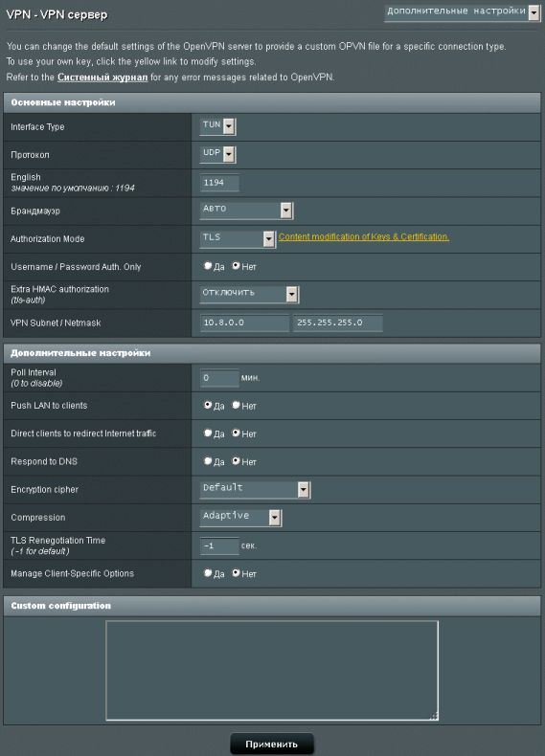Select Да for Respond to DNS
The height and width of the screenshot is (756, 545).
click(208, 461)
